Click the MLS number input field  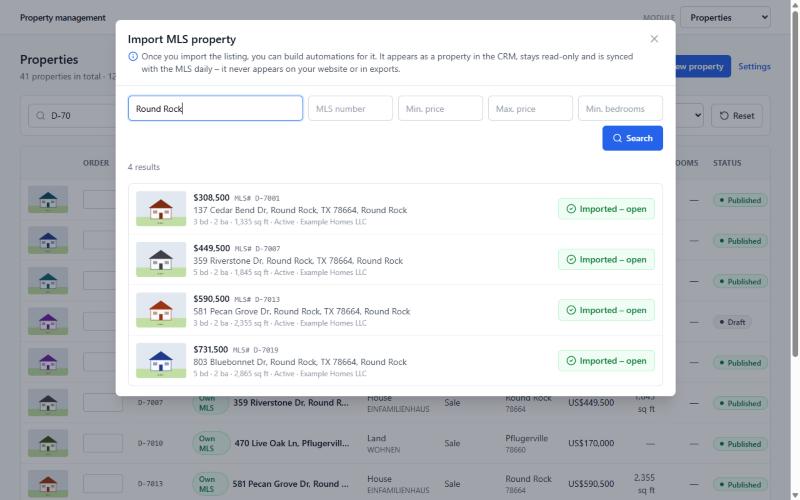click(x=351, y=109)
